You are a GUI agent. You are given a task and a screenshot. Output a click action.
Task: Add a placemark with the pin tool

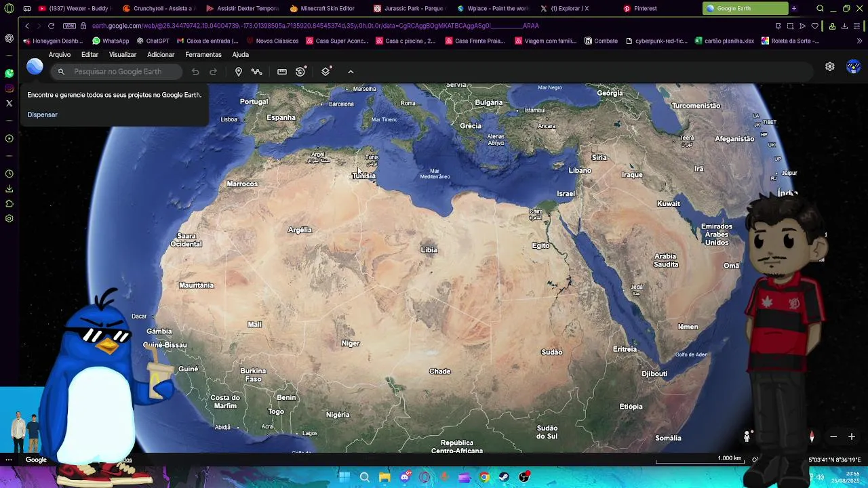[x=239, y=71]
